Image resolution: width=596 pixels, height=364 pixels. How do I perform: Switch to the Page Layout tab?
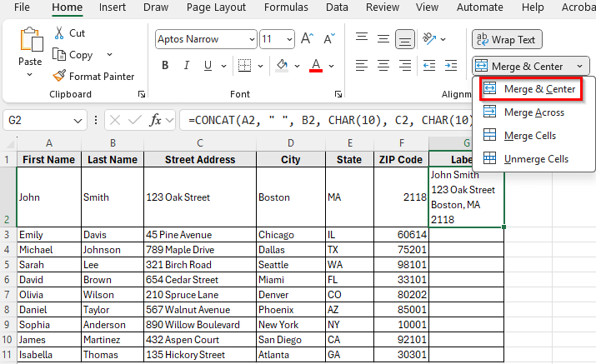(216, 7)
